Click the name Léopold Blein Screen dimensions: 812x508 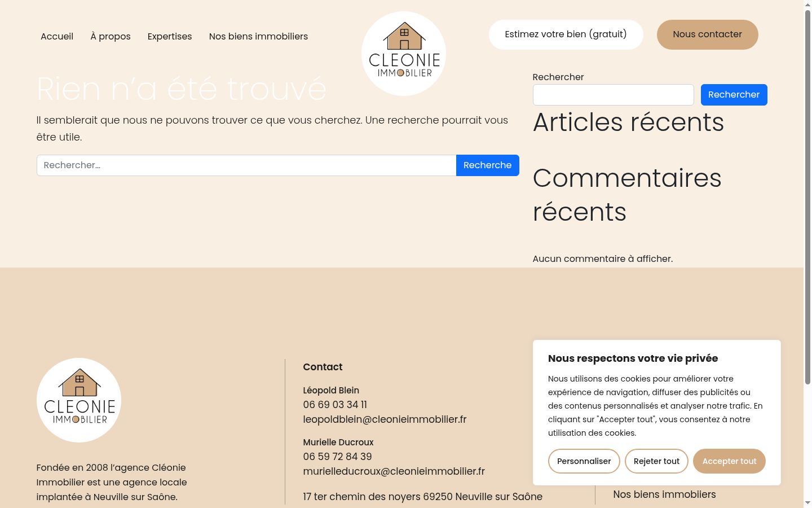click(331, 390)
